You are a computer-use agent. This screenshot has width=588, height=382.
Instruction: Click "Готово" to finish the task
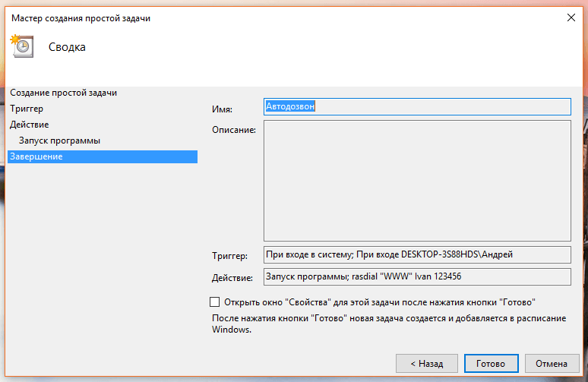[x=491, y=364]
